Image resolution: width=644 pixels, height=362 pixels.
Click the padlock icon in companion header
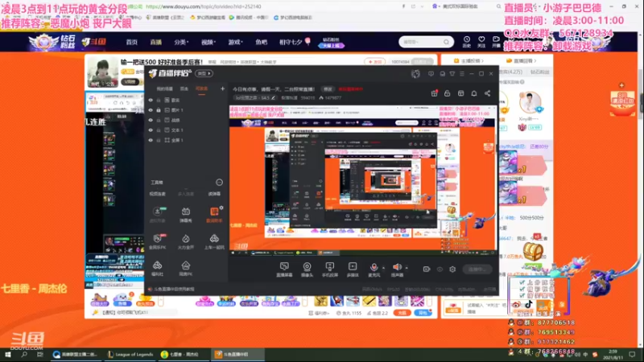coord(448,93)
